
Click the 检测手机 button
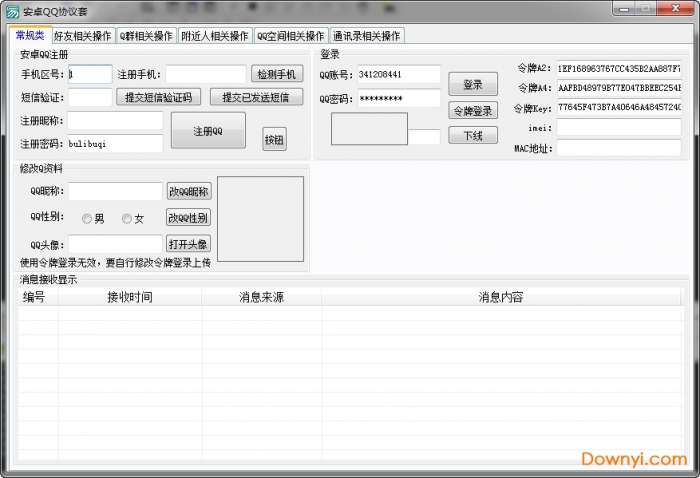point(277,74)
